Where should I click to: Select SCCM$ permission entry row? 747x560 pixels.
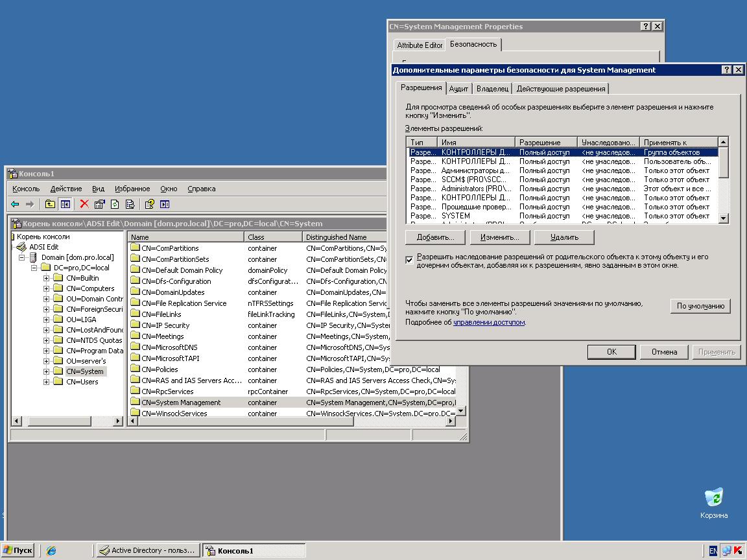click(476, 180)
